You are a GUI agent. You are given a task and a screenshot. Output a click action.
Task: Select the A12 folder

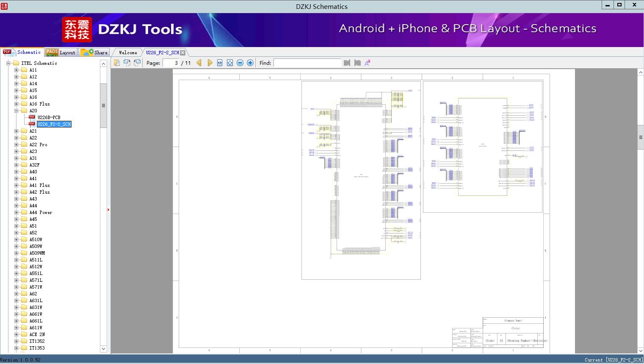click(x=33, y=77)
